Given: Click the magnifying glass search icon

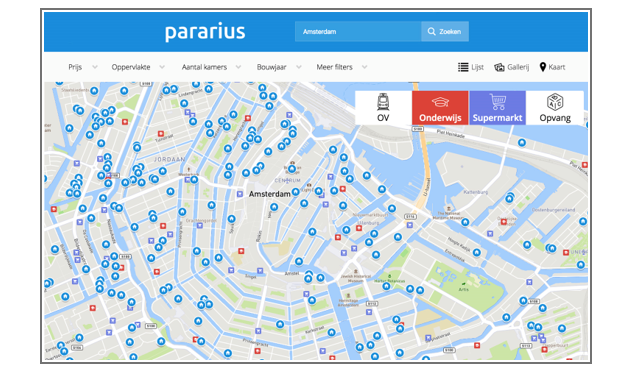Looking at the screenshot, I should [x=432, y=32].
